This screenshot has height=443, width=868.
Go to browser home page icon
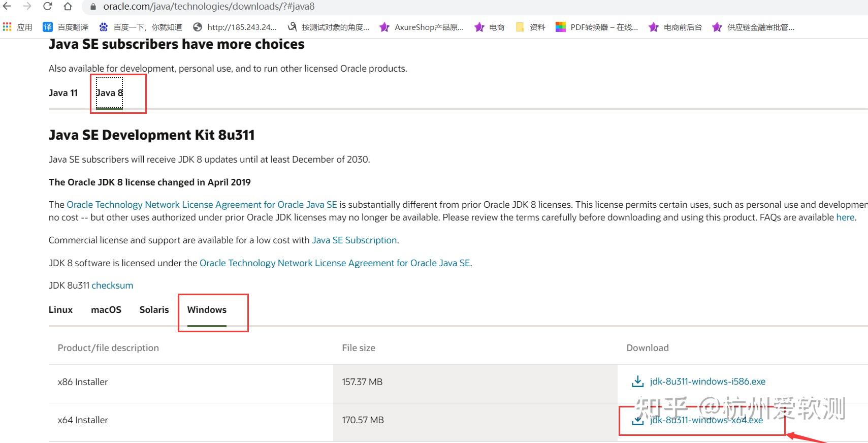coord(68,7)
